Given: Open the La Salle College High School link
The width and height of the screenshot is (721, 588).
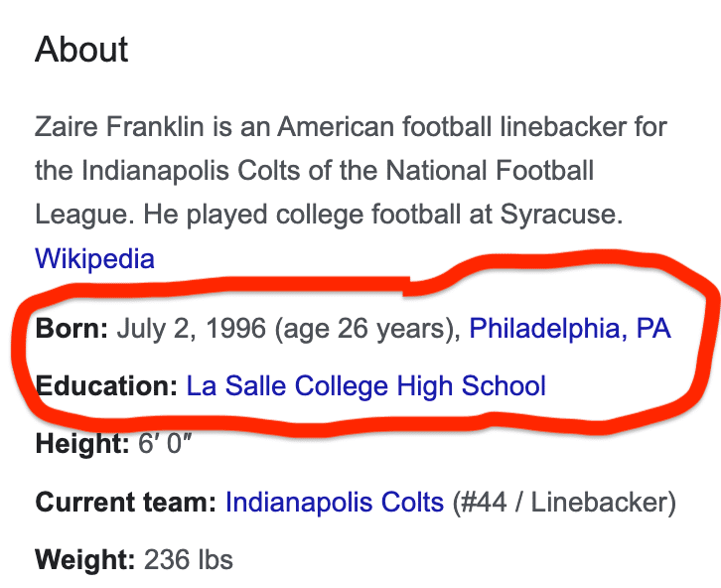Looking at the screenshot, I should (x=365, y=385).
